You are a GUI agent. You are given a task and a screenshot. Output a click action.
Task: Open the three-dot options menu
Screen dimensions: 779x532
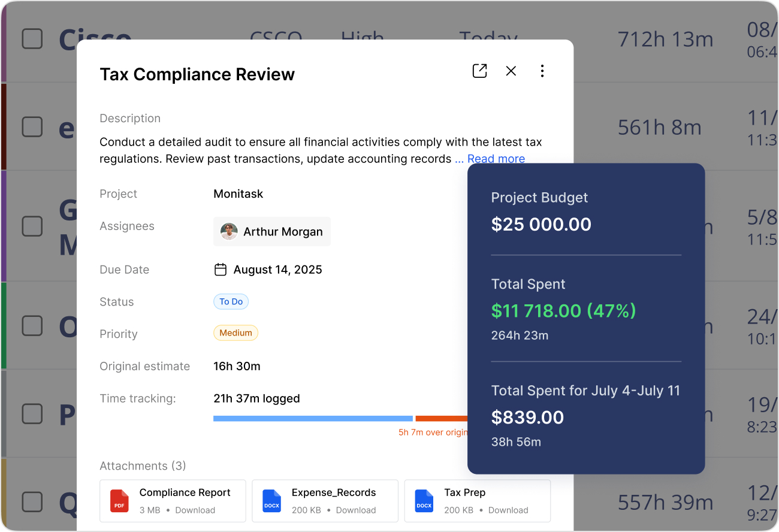point(542,71)
